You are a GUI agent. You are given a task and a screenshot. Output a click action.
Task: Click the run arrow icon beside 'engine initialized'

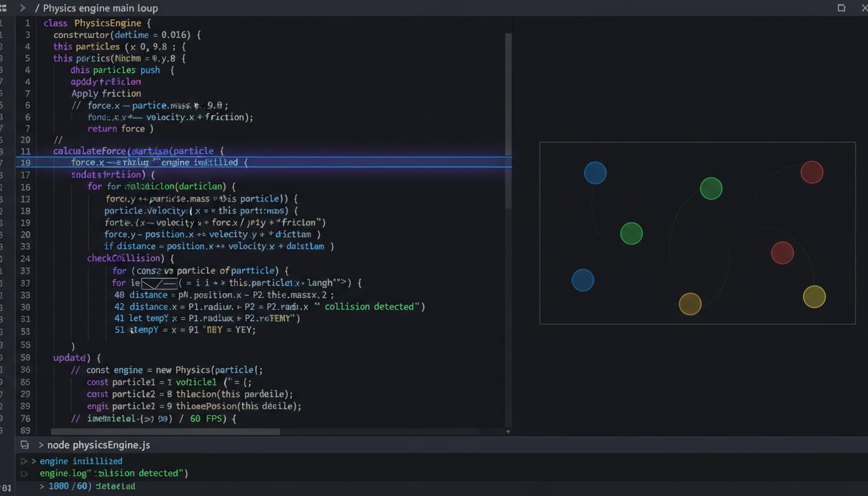pos(25,461)
